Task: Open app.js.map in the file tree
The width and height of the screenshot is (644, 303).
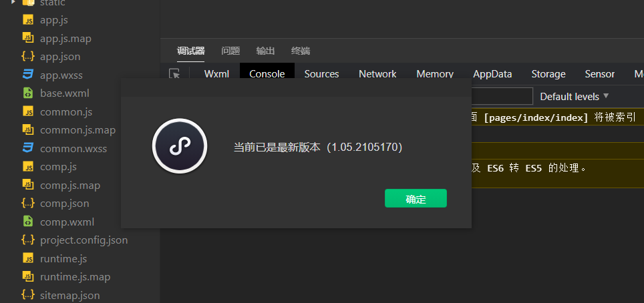Action: (65, 39)
